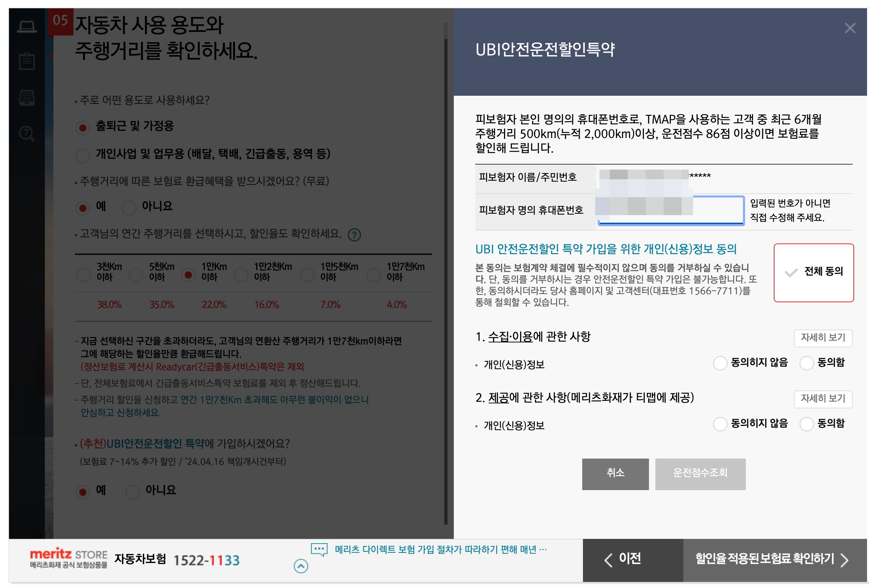Click the red Readycar(긴급출동서비스)특약은 제외 text
Image resolution: width=871 pixels, height=588 pixels.
192,367
